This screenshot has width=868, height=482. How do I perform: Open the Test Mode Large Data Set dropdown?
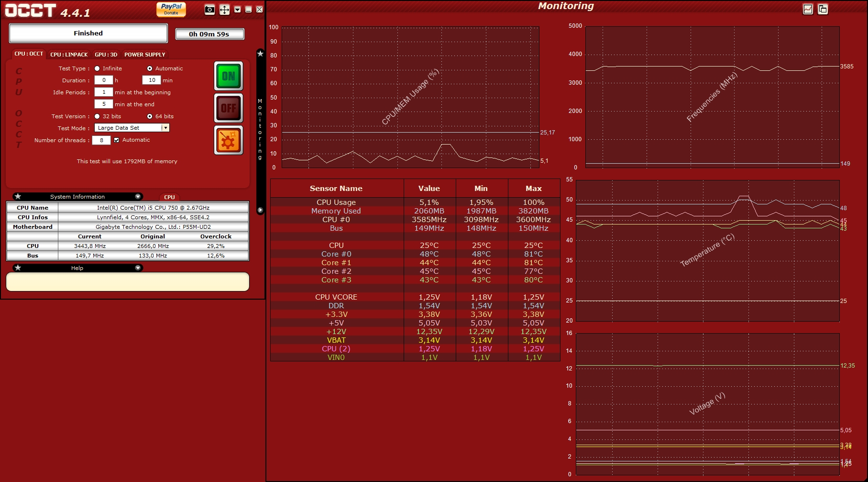click(132, 128)
